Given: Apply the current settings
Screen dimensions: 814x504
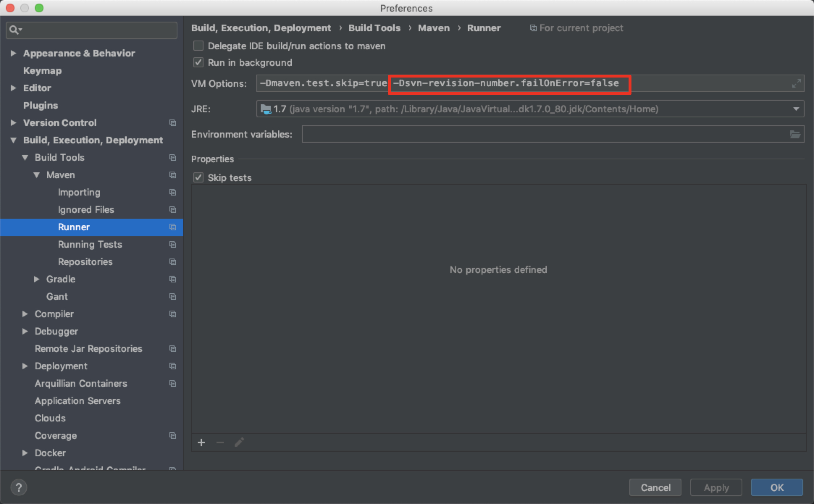Looking at the screenshot, I should click(716, 487).
